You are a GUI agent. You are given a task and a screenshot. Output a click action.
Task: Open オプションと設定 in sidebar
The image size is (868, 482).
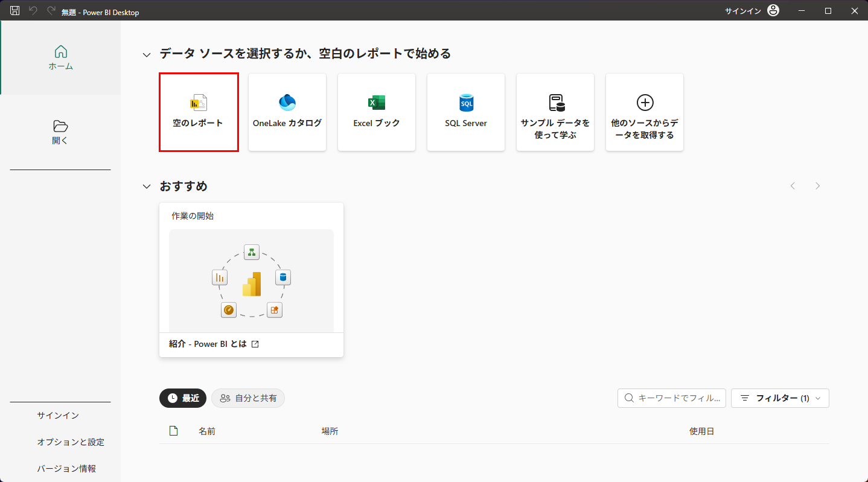pyautogui.click(x=71, y=442)
